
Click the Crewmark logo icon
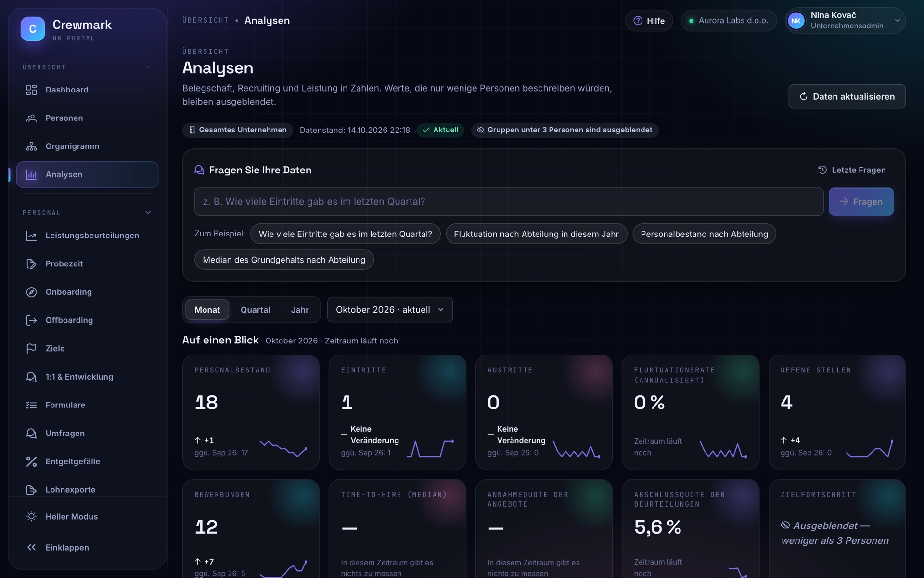(x=33, y=29)
